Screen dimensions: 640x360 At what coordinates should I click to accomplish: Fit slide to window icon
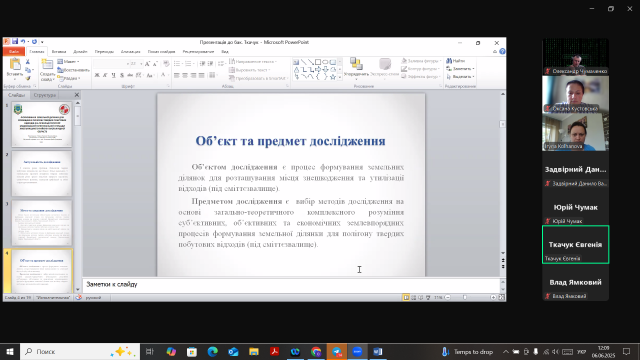point(502,298)
